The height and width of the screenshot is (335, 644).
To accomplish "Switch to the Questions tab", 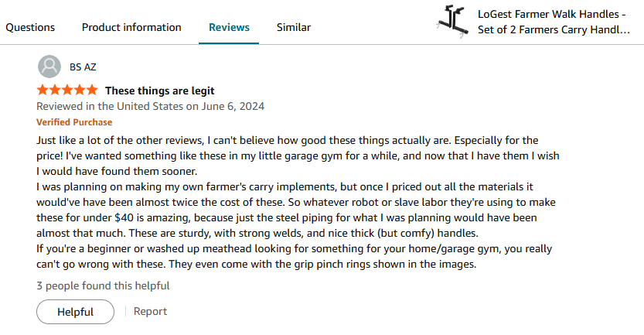I will point(30,27).
